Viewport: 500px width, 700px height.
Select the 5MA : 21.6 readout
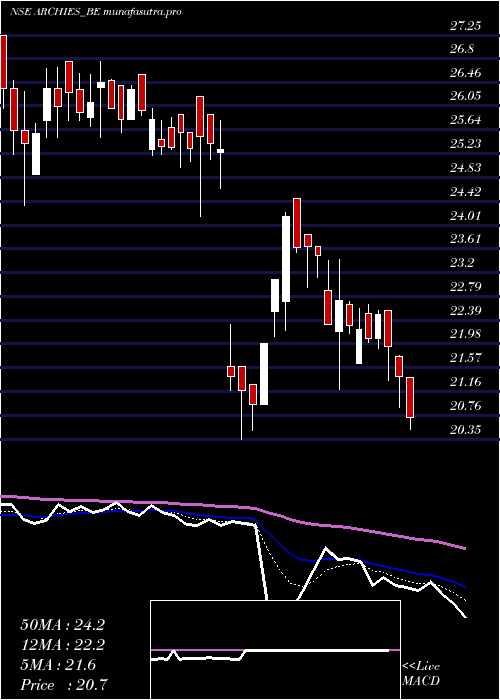58,665
